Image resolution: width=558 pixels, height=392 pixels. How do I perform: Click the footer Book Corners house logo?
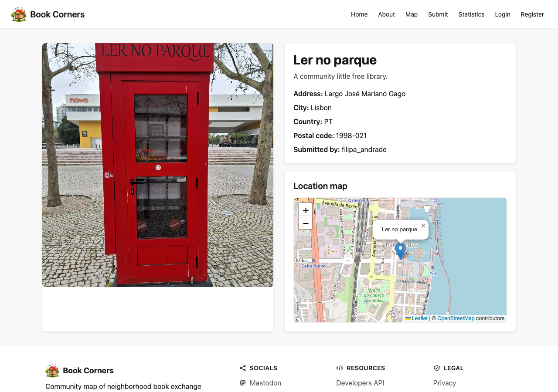click(x=52, y=371)
